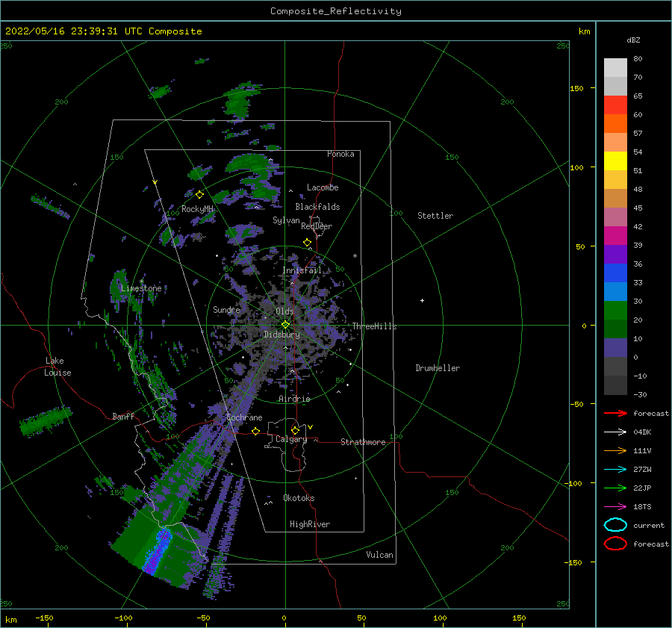Click the dBZ legend heading

point(633,40)
